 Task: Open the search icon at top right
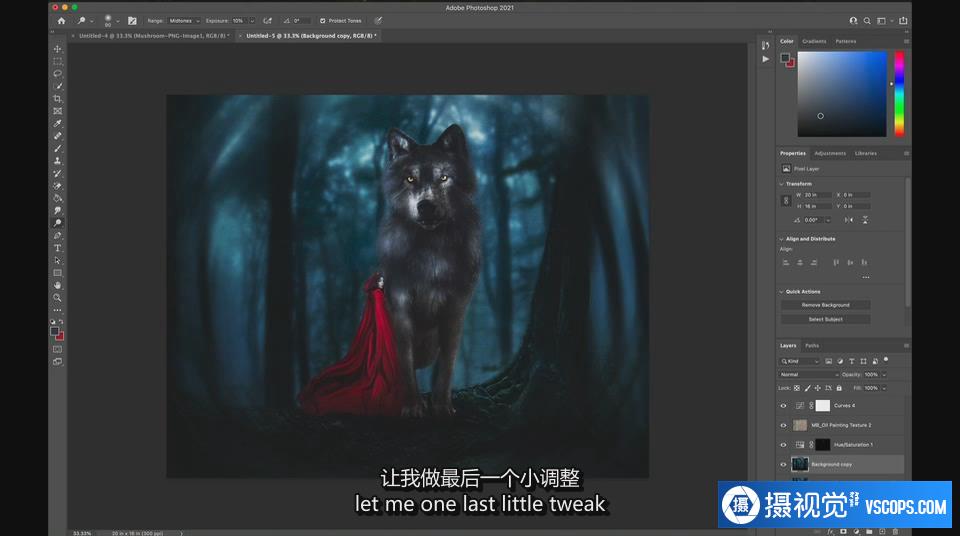(x=867, y=21)
